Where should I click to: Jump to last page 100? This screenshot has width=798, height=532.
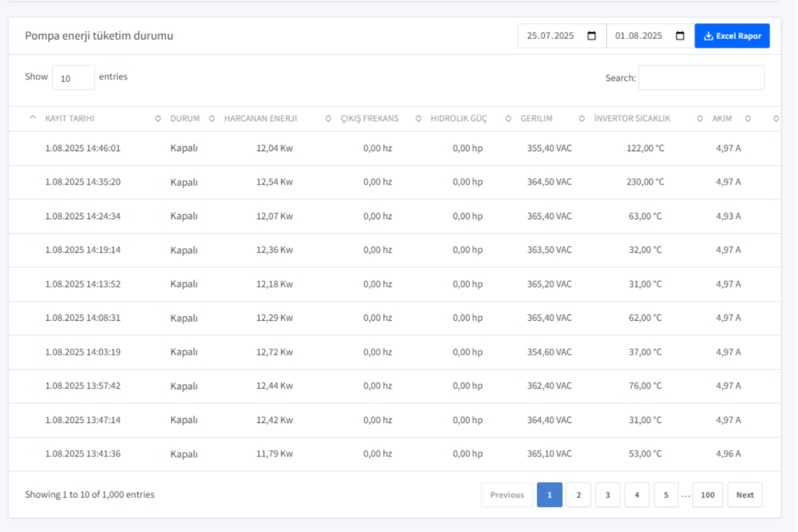(x=708, y=495)
